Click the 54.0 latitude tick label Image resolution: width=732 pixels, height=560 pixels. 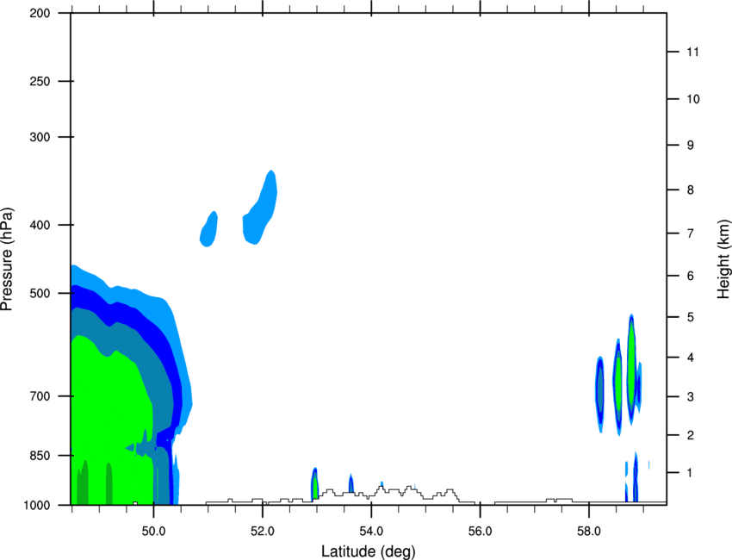coord(371,531)
